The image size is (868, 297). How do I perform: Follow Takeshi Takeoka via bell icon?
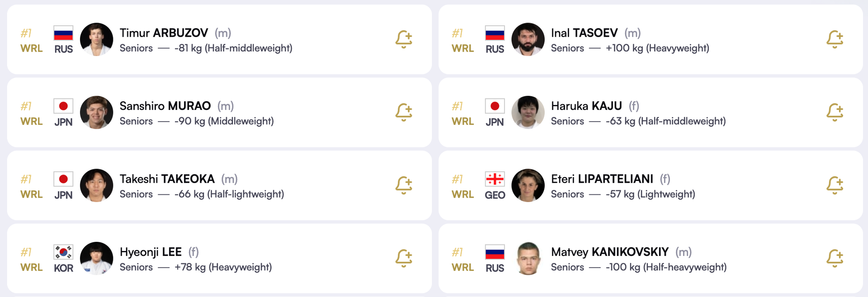point(404,185)
